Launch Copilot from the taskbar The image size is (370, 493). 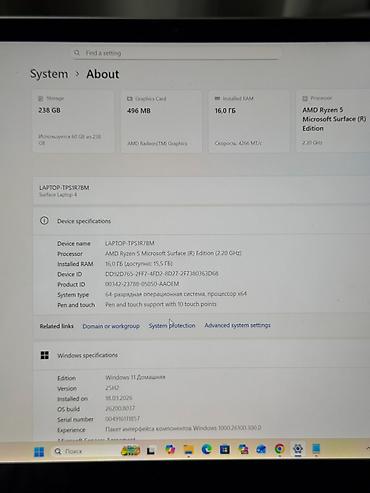[x=170, y=450]
